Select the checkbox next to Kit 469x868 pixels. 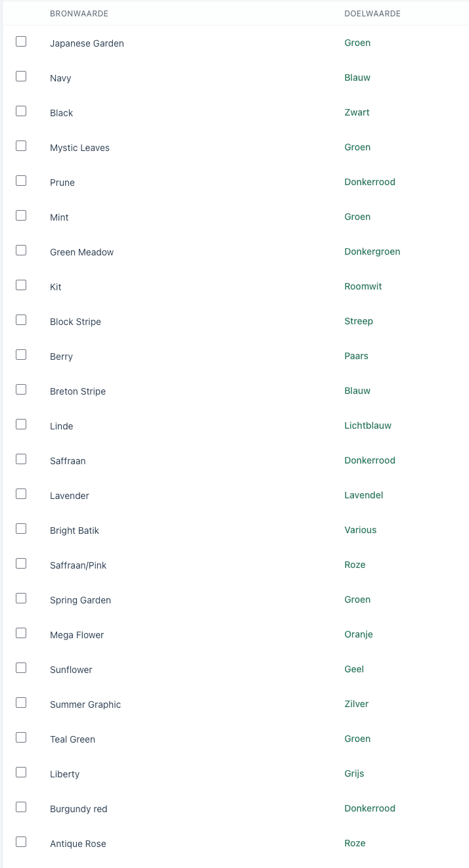coord(21,284)
